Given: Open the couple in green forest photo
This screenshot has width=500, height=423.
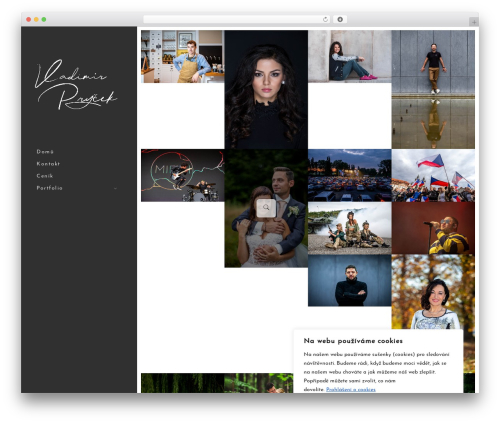Looking at the screenshot, I should point(259,383).
